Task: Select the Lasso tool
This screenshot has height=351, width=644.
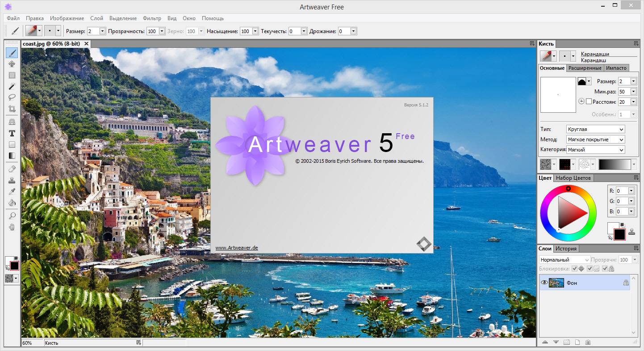Action: 12,97
